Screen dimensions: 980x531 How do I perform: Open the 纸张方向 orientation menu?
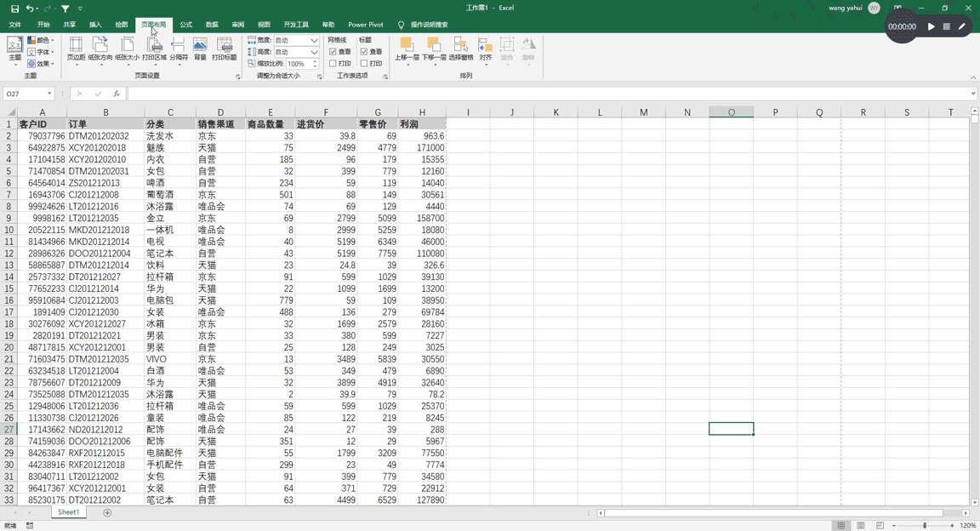pos(100,51)
